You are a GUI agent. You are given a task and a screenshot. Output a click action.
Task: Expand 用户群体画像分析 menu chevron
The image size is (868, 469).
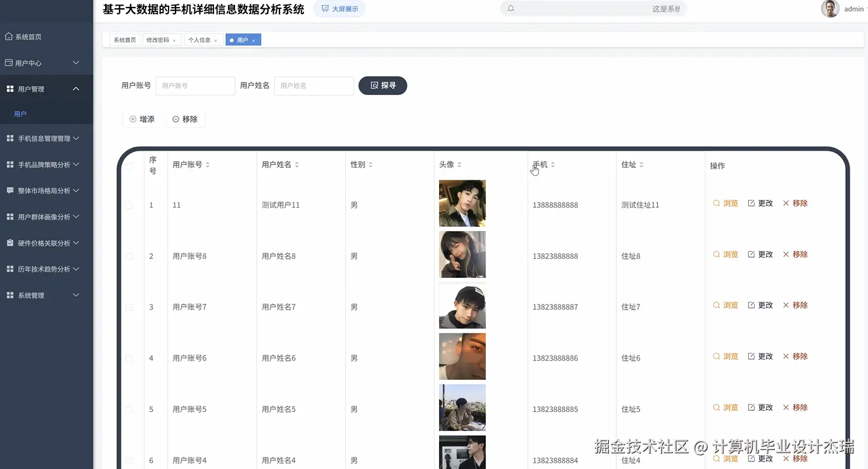pyautogui.click(x=76, y=216)
